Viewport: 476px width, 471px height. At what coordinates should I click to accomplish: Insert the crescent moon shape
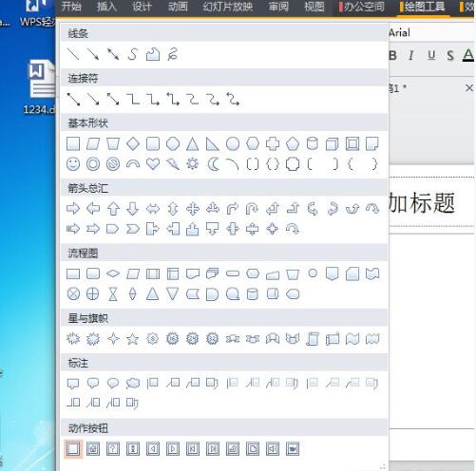tap(213, 164)
